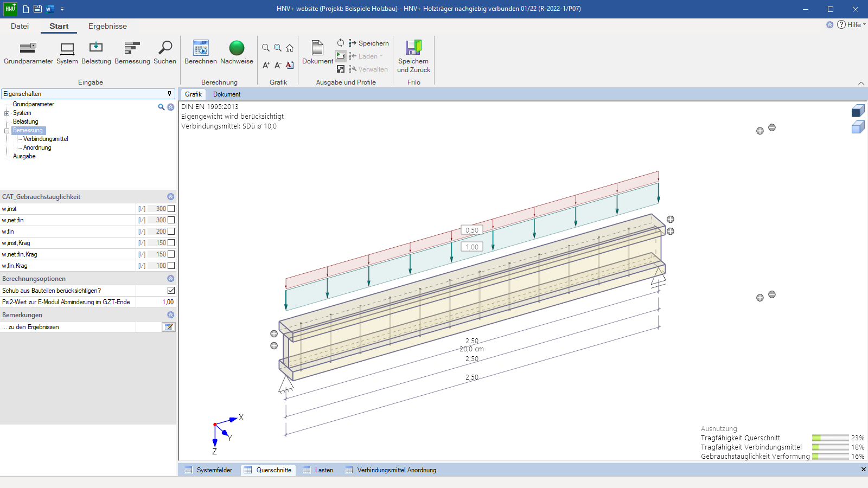The height and width of the screenshot is (488, 868).
Task: Open the Verbindungsmittel Anordnung tab
Action: [391, 470]
